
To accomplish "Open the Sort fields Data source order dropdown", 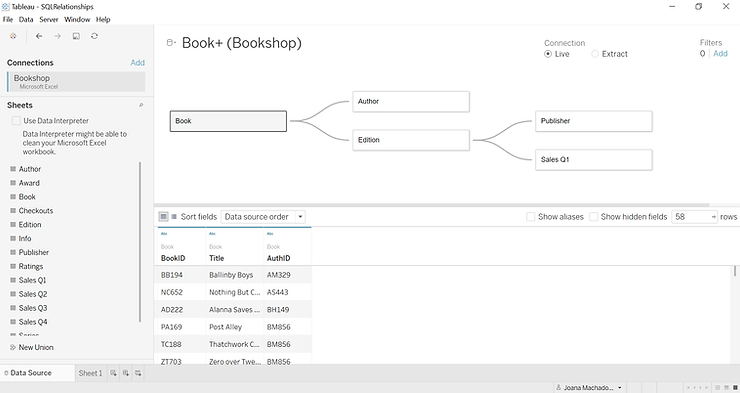I will pyautogui.click(x=263, y=217).
